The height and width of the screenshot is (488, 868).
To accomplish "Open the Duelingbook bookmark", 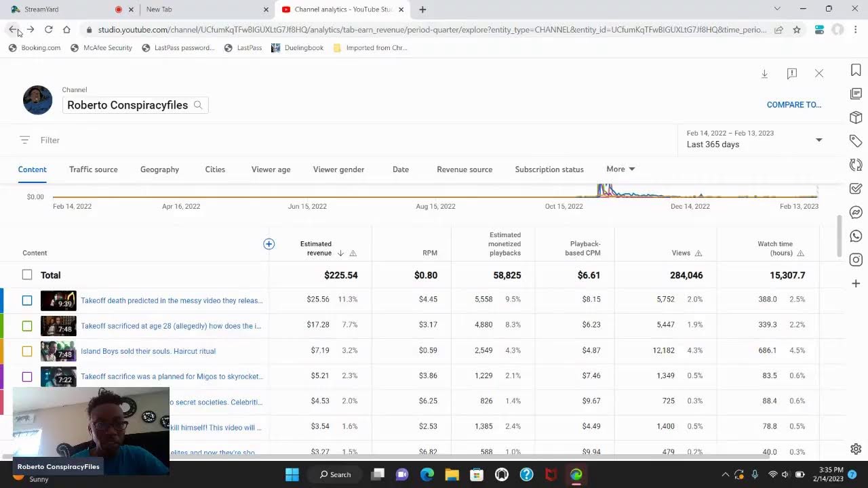I will coord(297,48).
